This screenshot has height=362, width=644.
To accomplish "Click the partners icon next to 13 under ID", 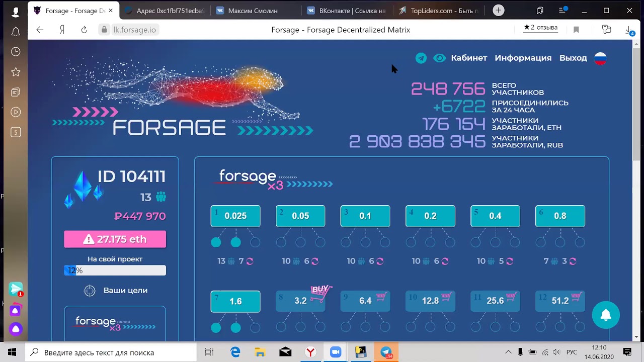I will 161,197.
